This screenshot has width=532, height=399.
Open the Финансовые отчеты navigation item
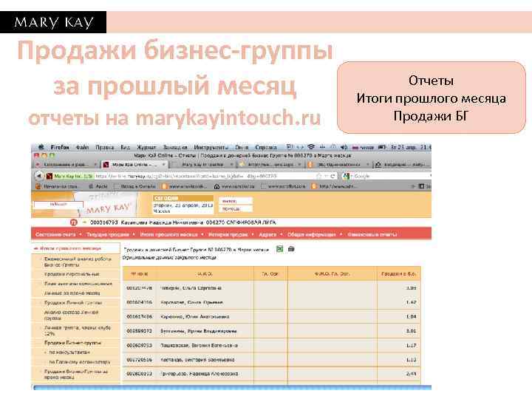click(x=372, y=234)
